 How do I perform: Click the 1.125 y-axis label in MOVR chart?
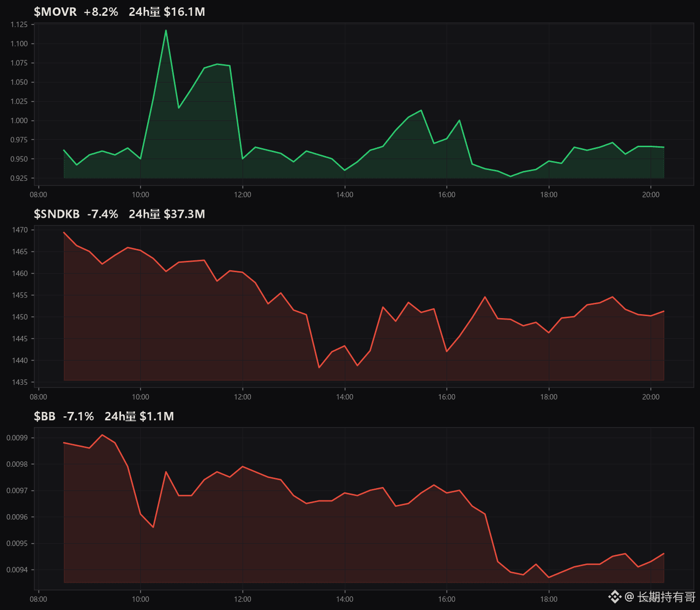[19, 25]
